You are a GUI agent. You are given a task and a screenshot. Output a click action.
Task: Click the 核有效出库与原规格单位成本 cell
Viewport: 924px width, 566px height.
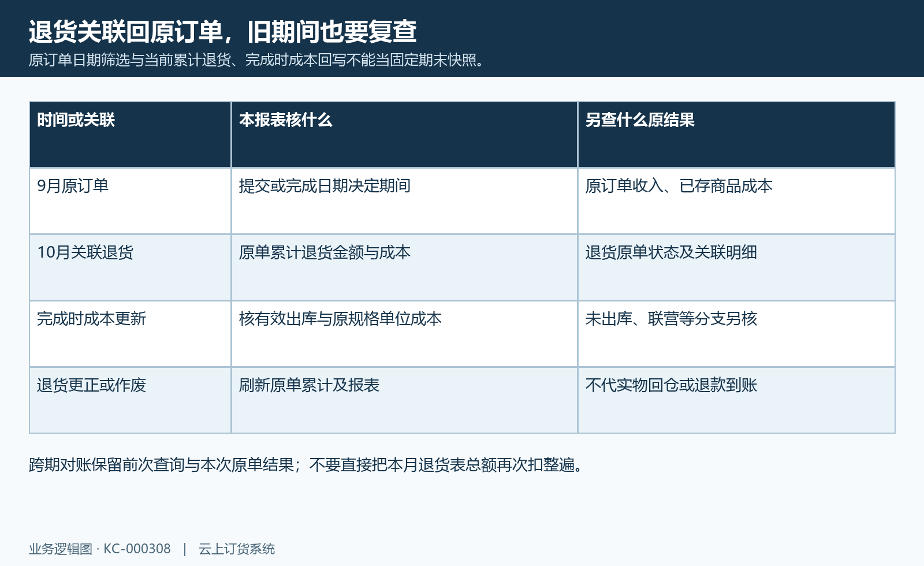(404, 334)
